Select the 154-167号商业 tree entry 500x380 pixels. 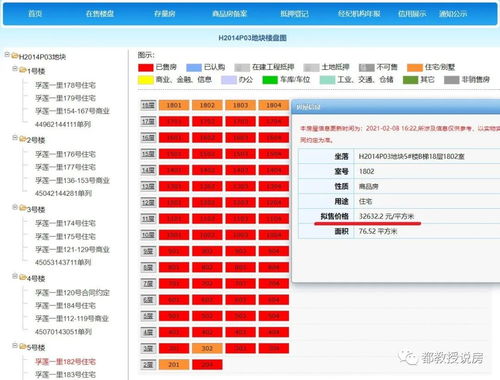72,111
